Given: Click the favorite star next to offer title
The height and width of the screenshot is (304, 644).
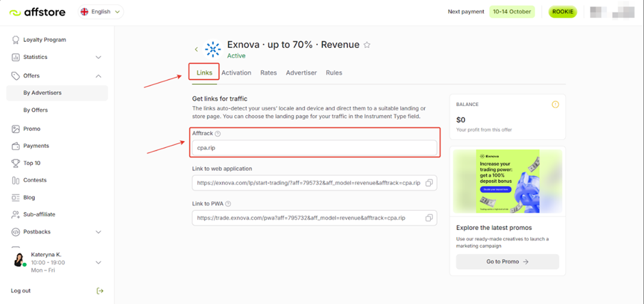Looking at the screenshot, I should 367,45.
